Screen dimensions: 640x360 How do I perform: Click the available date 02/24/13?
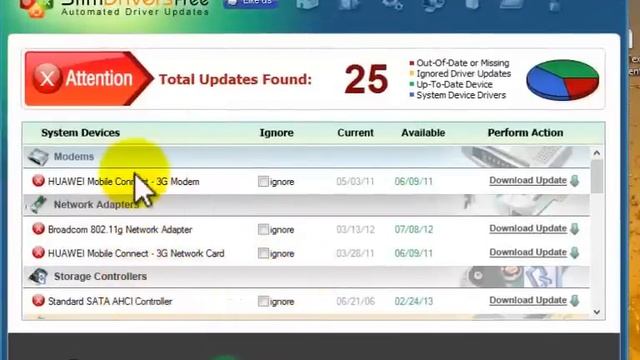413,301
